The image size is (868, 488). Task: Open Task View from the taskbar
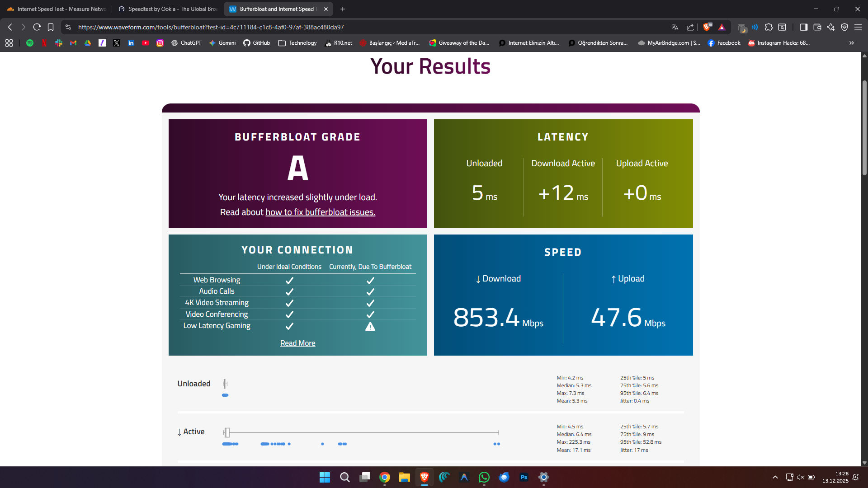[365, 477]
